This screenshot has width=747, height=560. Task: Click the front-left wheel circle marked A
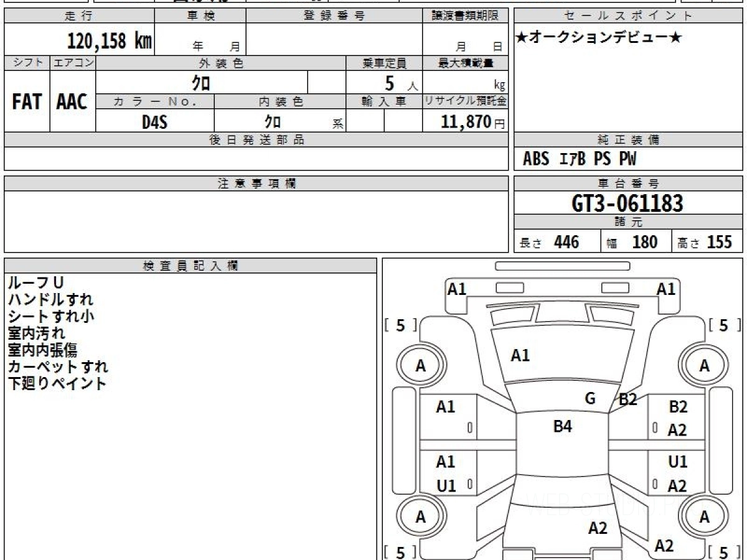420,366
